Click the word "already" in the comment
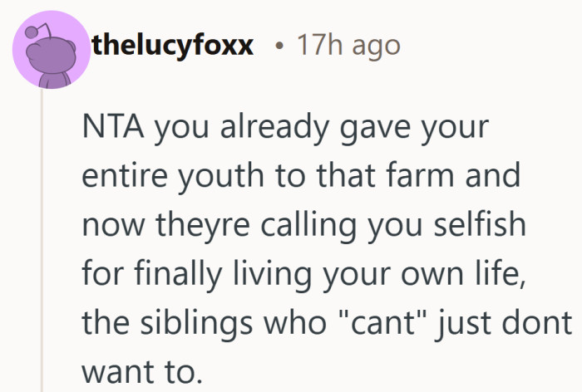 tap(261, 131)
